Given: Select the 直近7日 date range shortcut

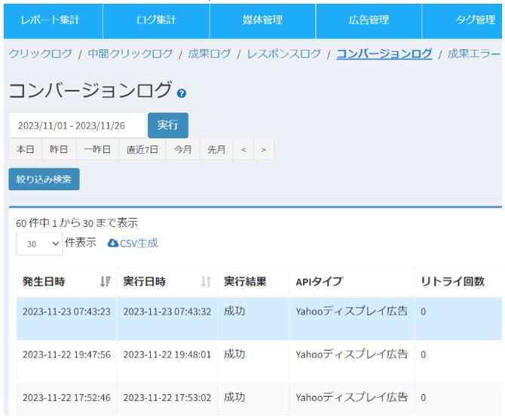Looking at the screenshot, I should click(142, 149).
